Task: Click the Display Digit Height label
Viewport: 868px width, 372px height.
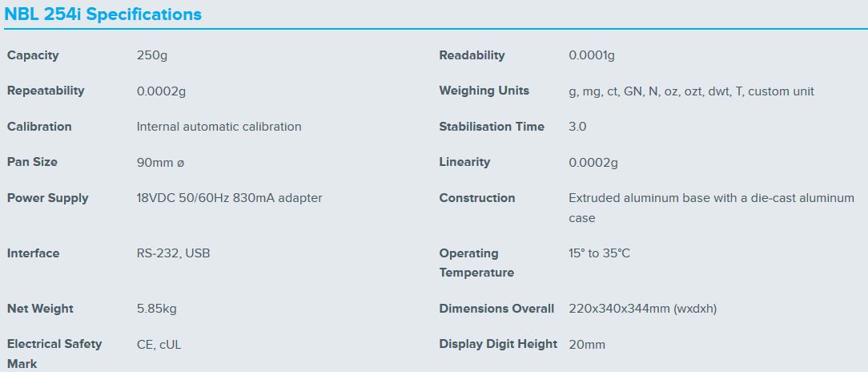Action: (x=497, y=344)
